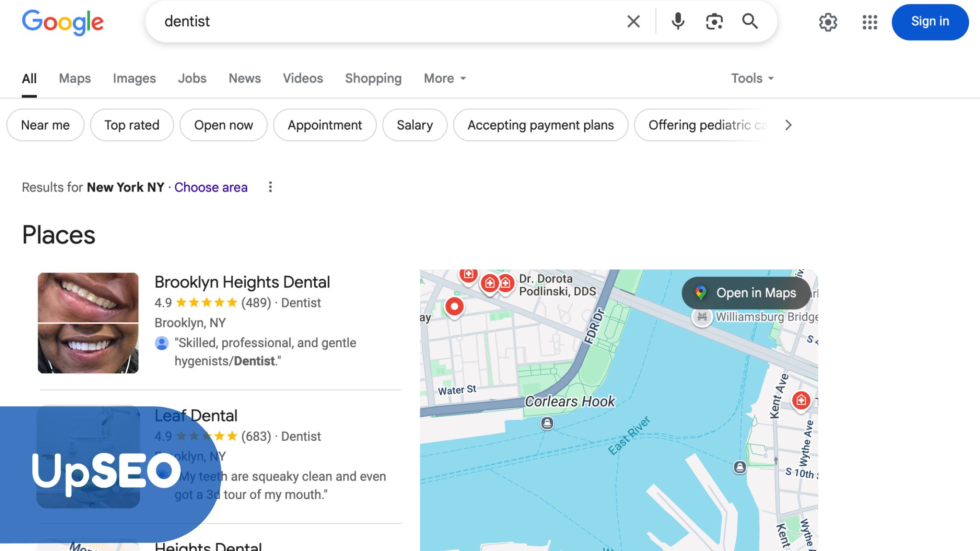This screenshot has width=980, height=551.
Task: Click the magnifying glass search icon
Action: coord(750,21)
